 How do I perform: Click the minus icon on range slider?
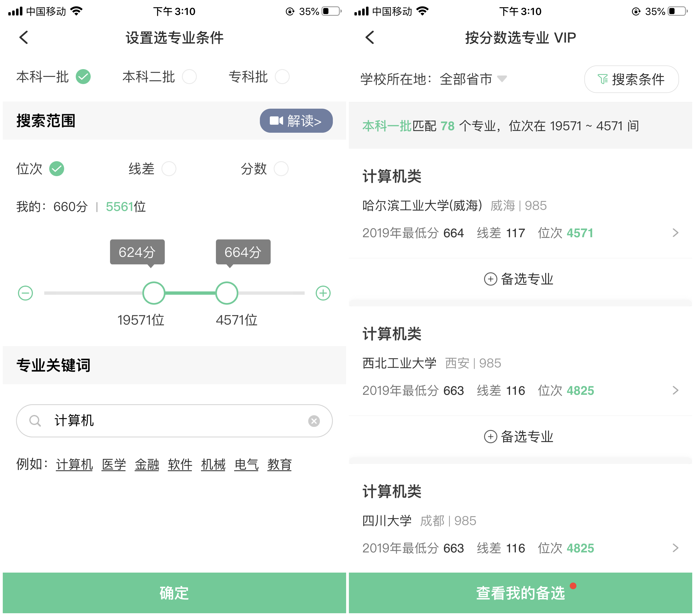pyautogui.click(x=25, y=293)
